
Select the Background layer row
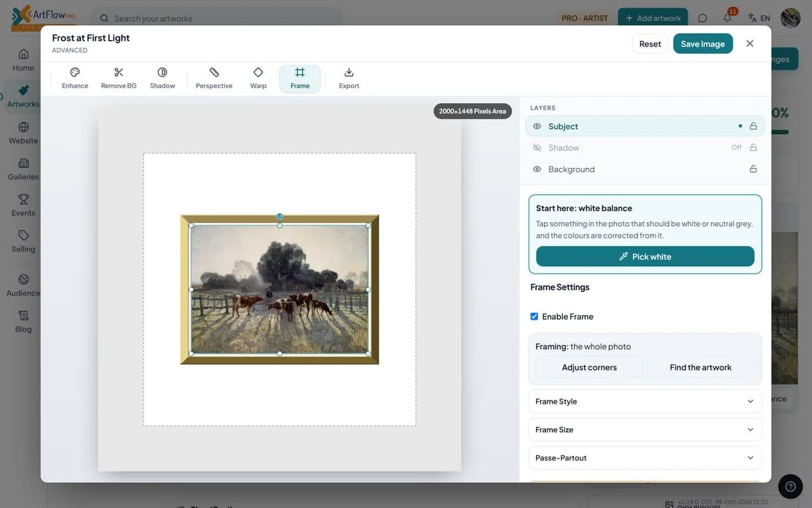pos(645,169)
